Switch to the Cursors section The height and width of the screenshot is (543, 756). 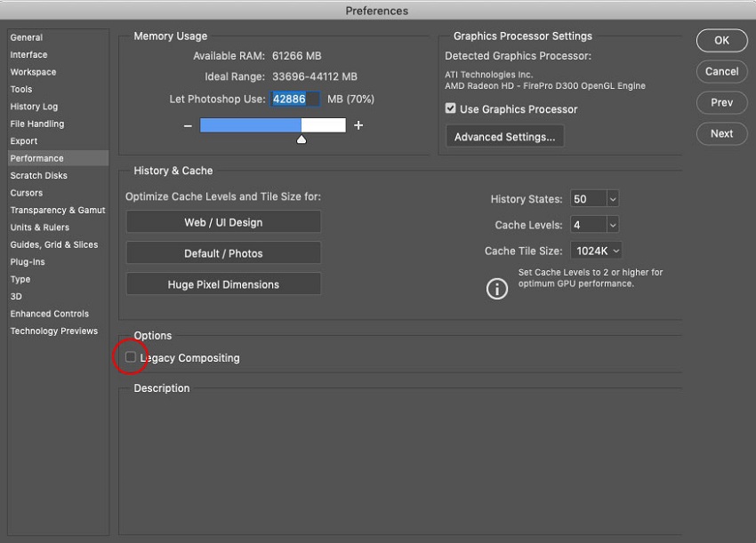pos(29,192)
